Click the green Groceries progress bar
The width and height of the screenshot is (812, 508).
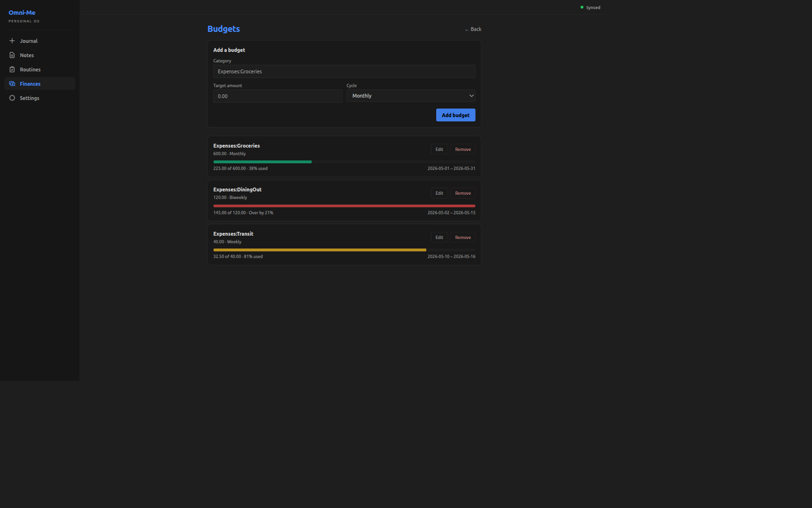(263, 162)
